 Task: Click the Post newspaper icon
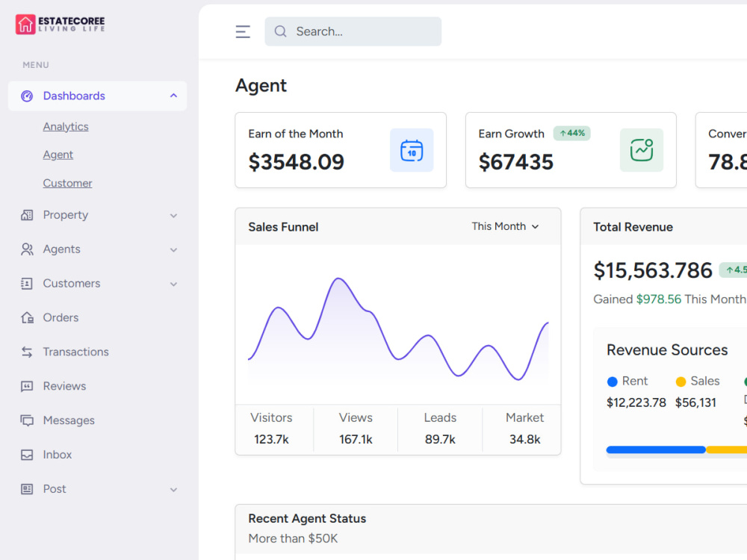pyautogui.click(x=27, y=489)
